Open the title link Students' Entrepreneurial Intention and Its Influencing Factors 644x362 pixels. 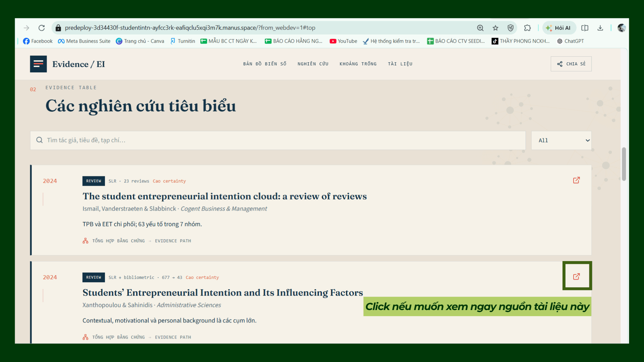[x=223, y=293]
